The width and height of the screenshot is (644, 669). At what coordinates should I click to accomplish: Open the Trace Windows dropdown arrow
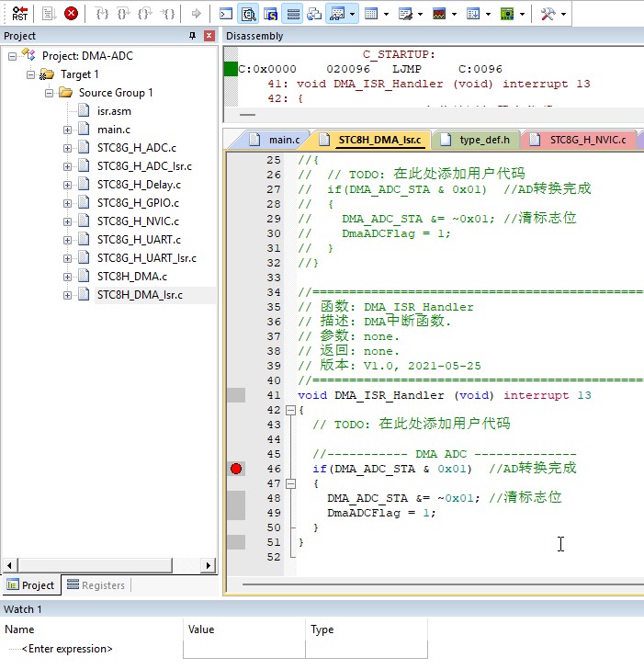(488, 14)
